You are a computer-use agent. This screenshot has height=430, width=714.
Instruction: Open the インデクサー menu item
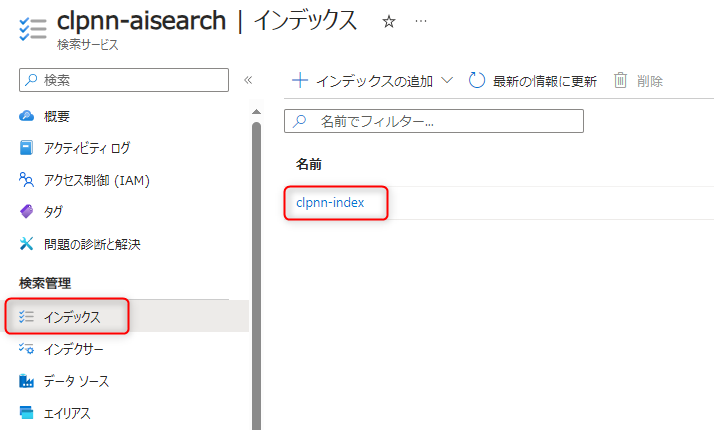tap(73, 349)
